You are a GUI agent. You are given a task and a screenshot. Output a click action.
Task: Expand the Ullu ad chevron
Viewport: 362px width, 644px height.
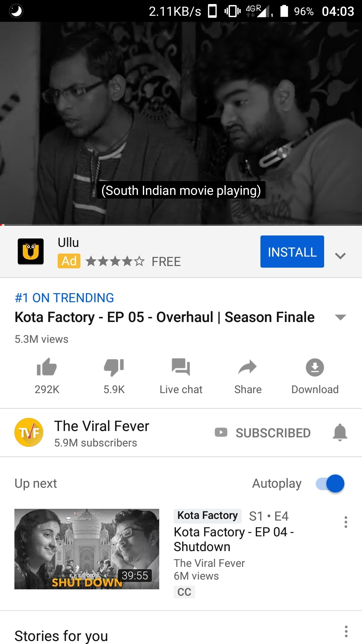[x=340, y=256]
